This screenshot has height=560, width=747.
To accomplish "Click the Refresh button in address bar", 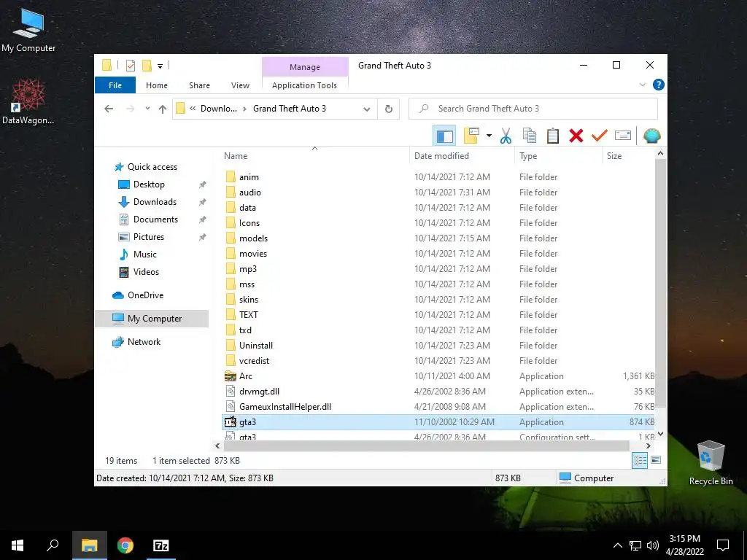I will 389,109.
